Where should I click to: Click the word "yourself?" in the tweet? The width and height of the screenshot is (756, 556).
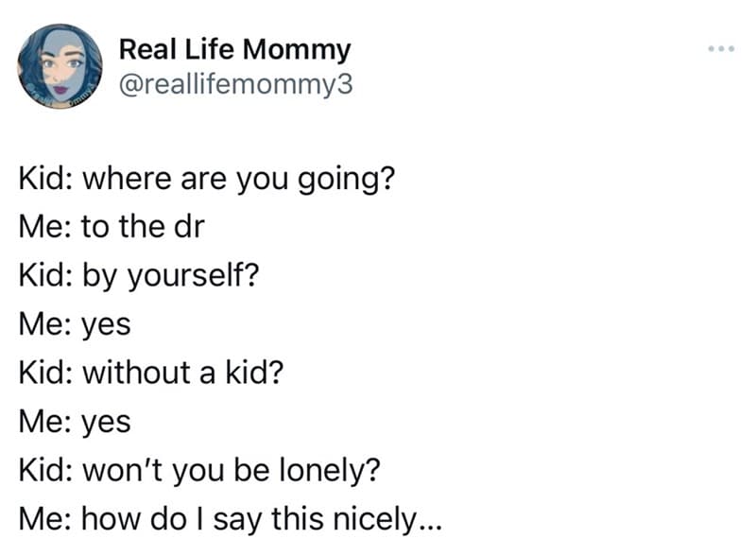point(194,276)
